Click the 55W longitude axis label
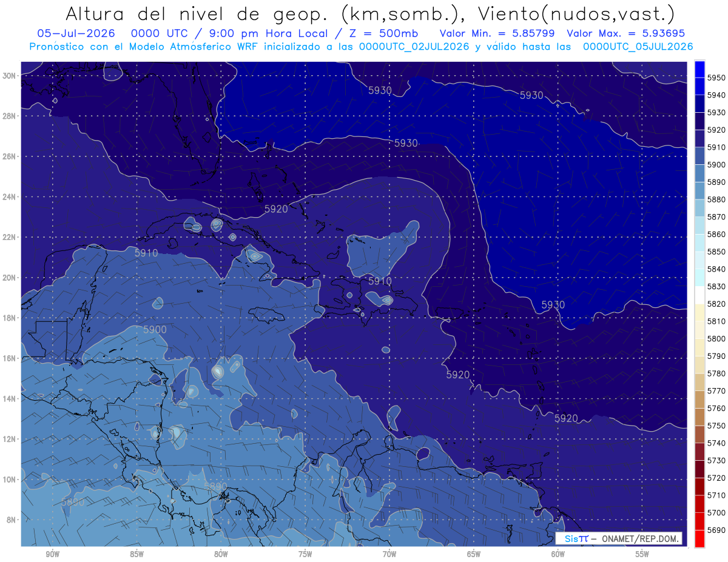The height and width of the screenshot is (562, 728). [x=642, y=554]
